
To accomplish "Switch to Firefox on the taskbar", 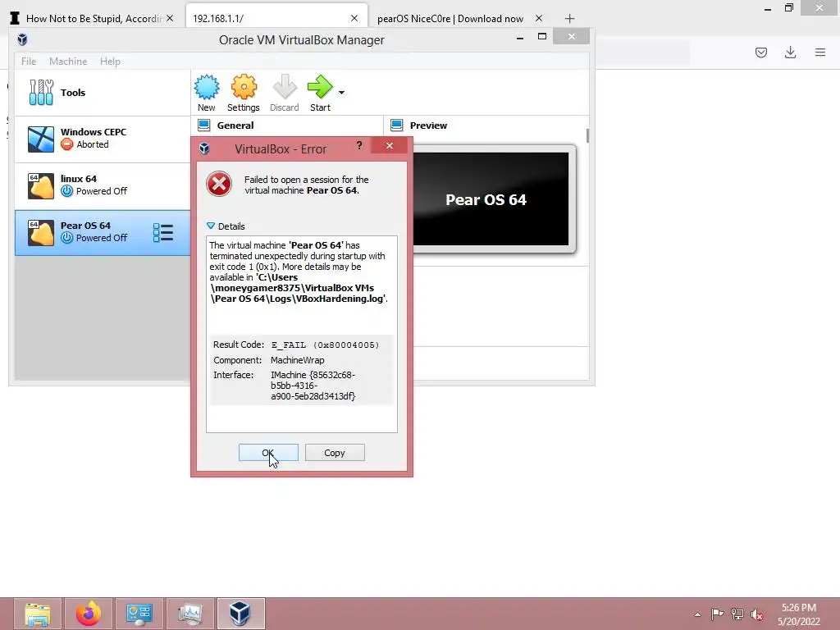I will point(89,614).
